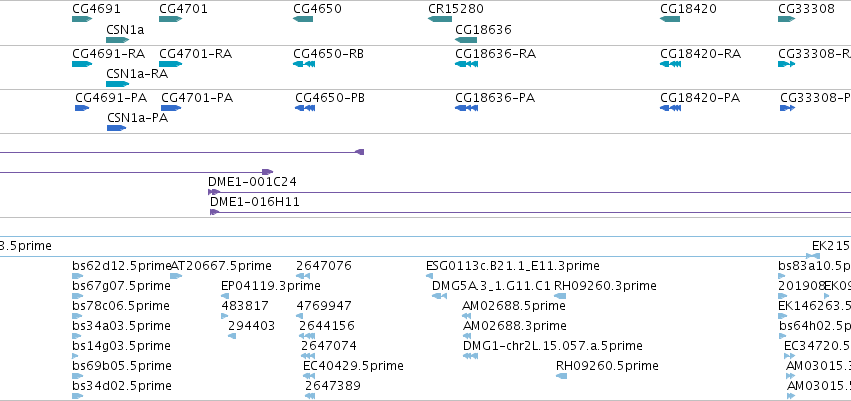
Task: Click the CG18420-PA protein arrows
Action: [x=670, y=108]
